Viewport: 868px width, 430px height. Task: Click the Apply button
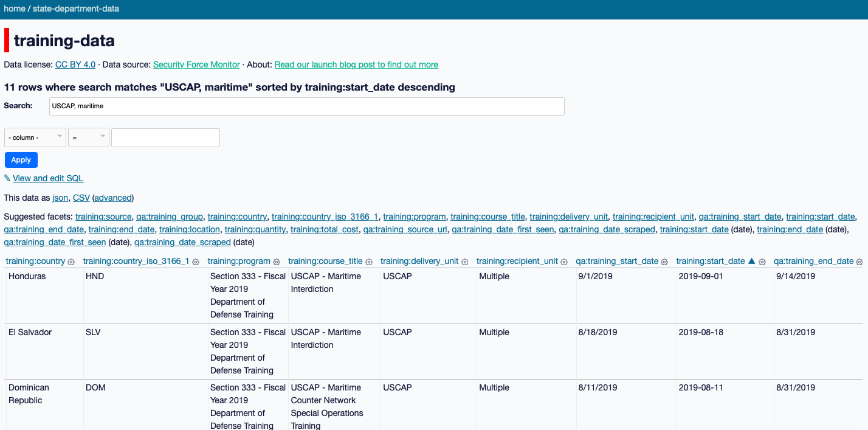coord(21,160)
